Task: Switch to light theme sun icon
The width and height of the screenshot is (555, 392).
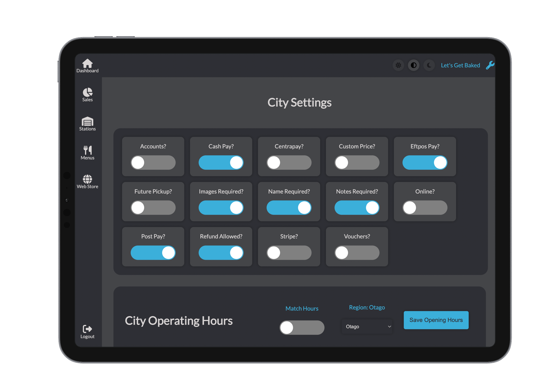Action: 398,65
